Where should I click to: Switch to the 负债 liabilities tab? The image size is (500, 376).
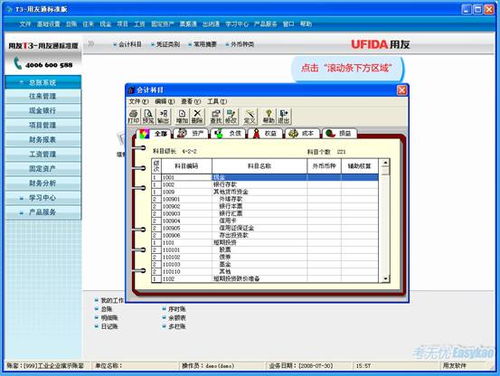[229, 134]
